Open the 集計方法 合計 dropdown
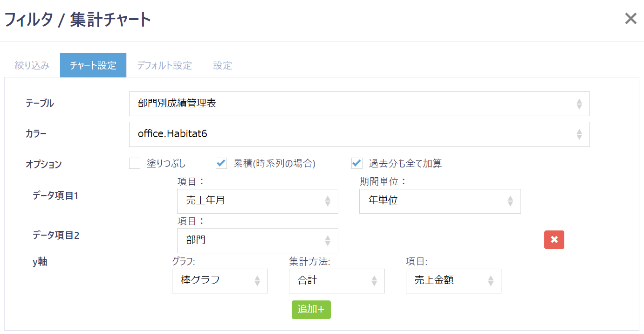This screenshot has width=644, height=334. (x=336, y=281)
